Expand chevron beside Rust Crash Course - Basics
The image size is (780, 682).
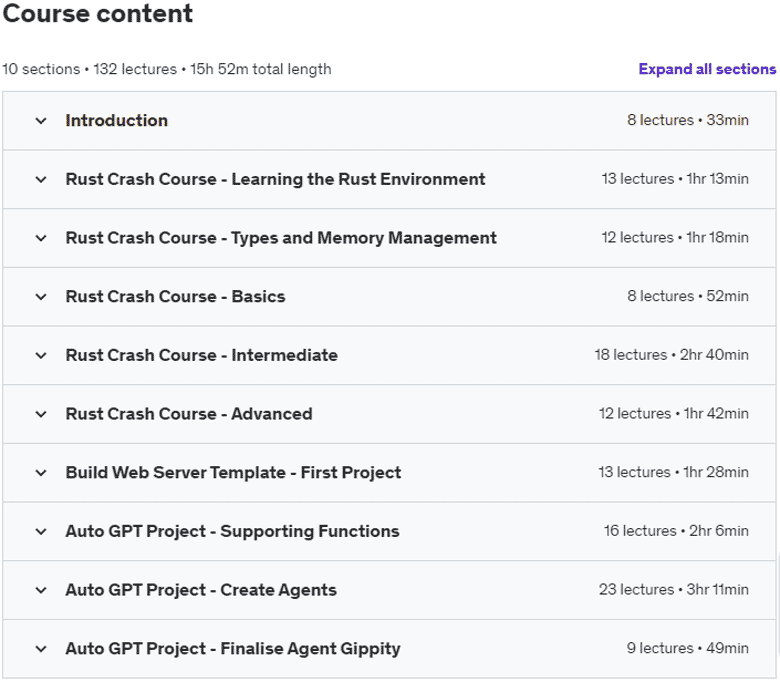point(41,297)
